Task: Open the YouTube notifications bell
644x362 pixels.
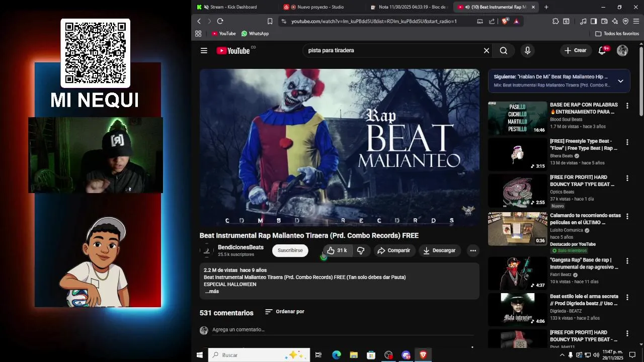Action: click(x=602, y=50)
